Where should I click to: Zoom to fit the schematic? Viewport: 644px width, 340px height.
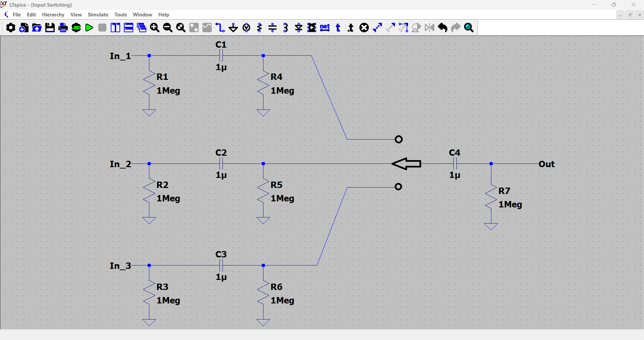point(181,28)
